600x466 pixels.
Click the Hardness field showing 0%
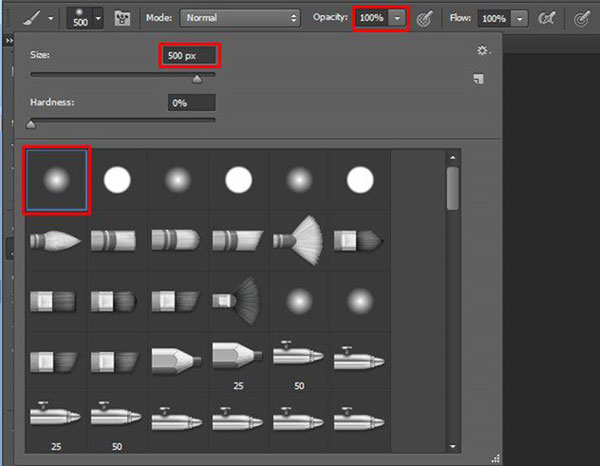click(x=192, y=103)
